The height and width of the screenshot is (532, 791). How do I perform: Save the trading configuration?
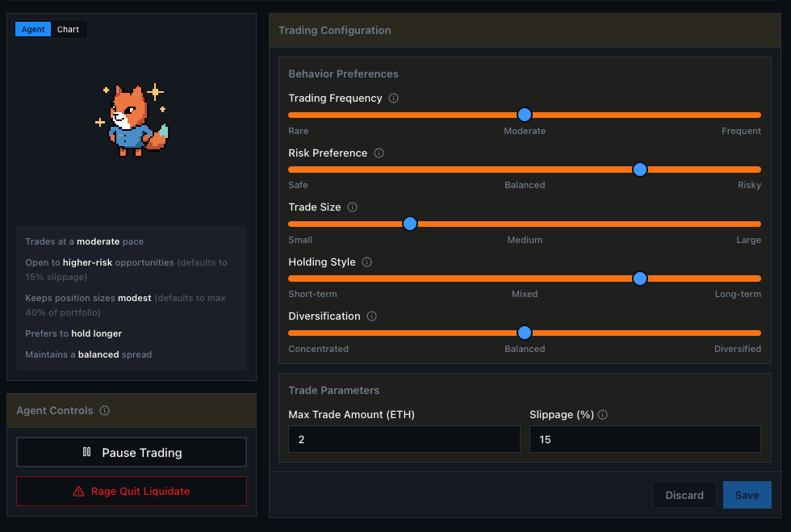point(747,495)
